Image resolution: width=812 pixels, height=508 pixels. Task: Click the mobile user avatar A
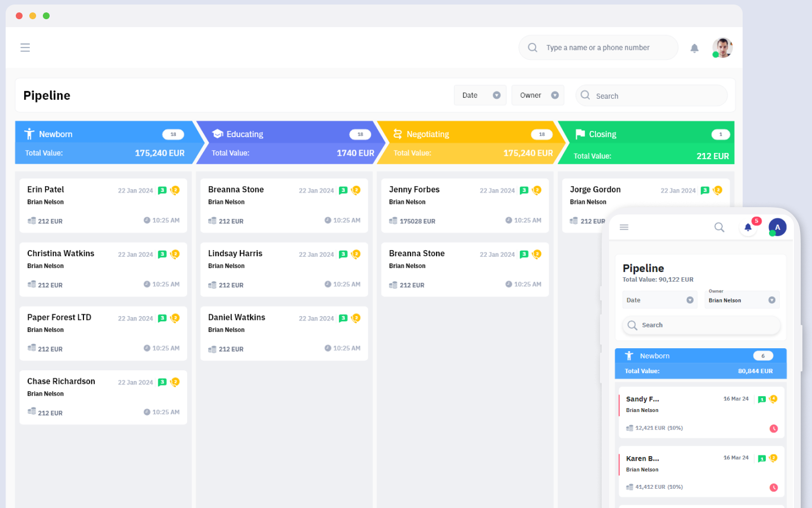click(778, 227)
